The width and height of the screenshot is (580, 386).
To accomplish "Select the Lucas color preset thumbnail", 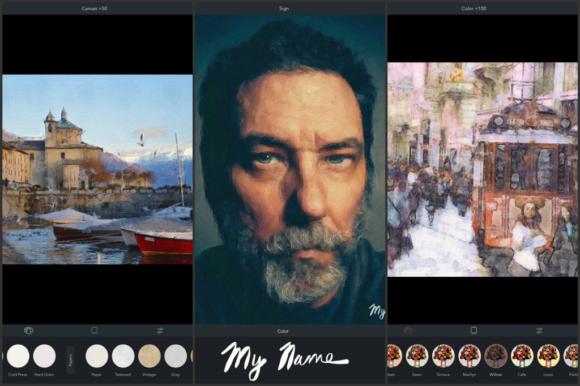I will pyautogui.click(x=549, y=356).
